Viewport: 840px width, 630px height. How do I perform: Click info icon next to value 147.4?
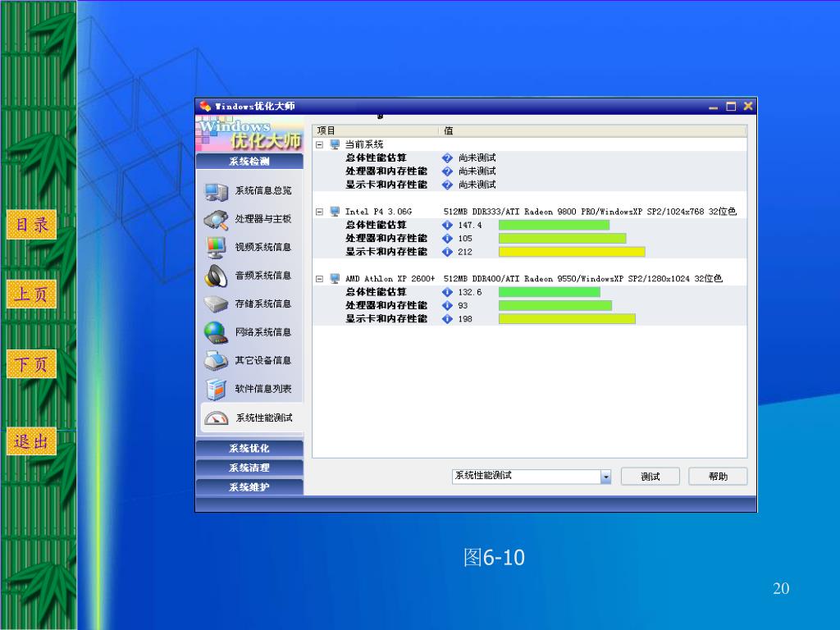[447, 225]
